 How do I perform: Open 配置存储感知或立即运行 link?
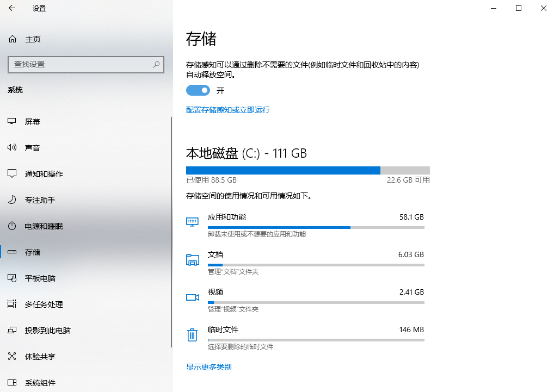click(227, 110)
